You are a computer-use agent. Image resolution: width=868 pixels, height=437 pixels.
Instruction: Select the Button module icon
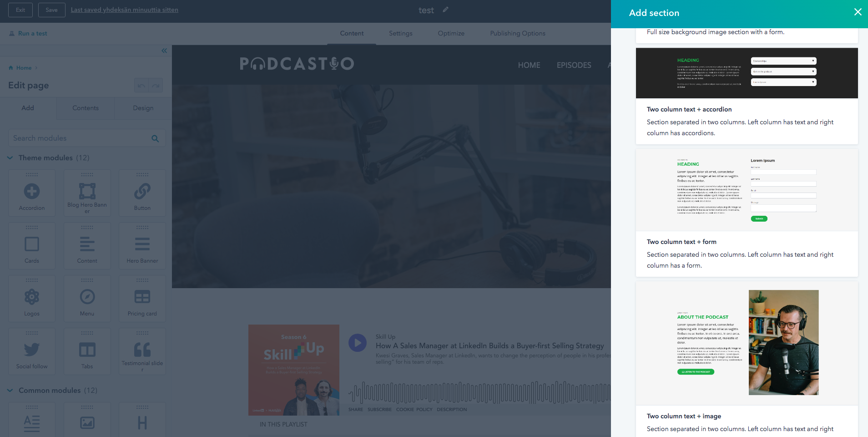coord(142,191)
